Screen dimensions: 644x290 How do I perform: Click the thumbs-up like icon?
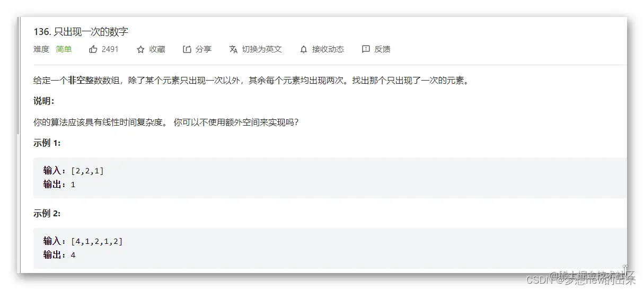click(93, 49)
